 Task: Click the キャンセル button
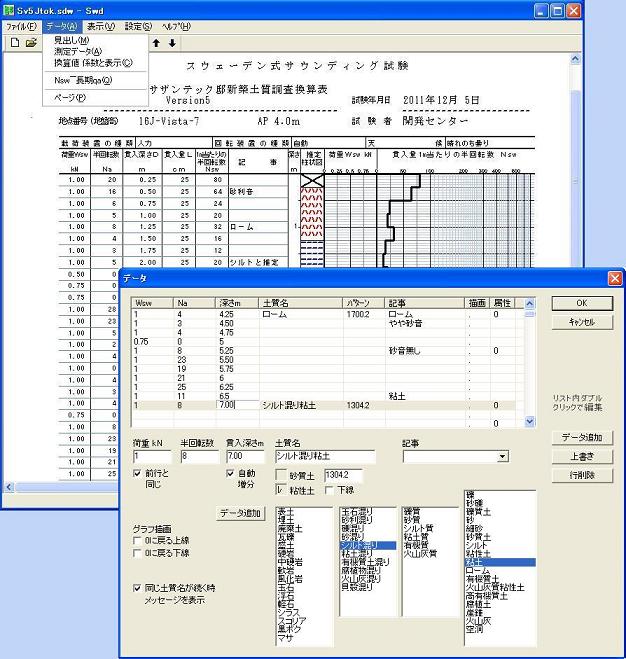pyautogui.click(x=582, y=322)
